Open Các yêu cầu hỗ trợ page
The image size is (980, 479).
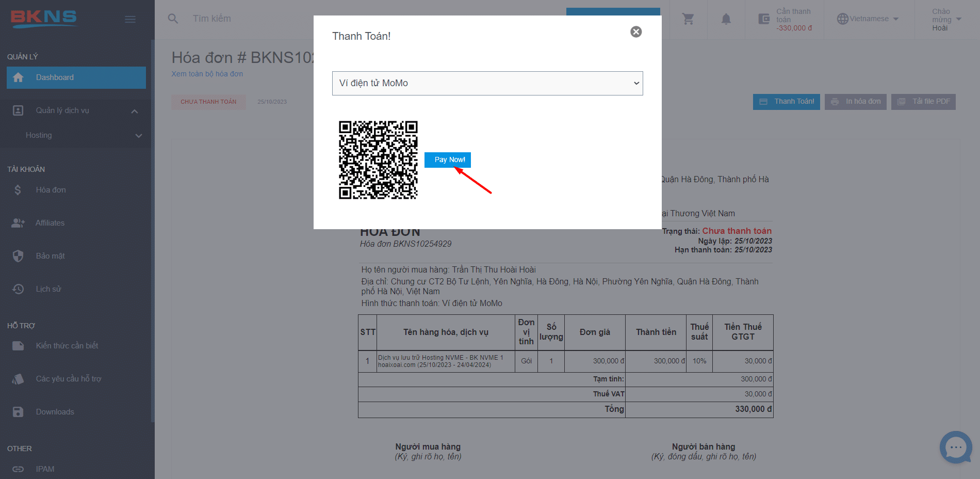(69, 379)
